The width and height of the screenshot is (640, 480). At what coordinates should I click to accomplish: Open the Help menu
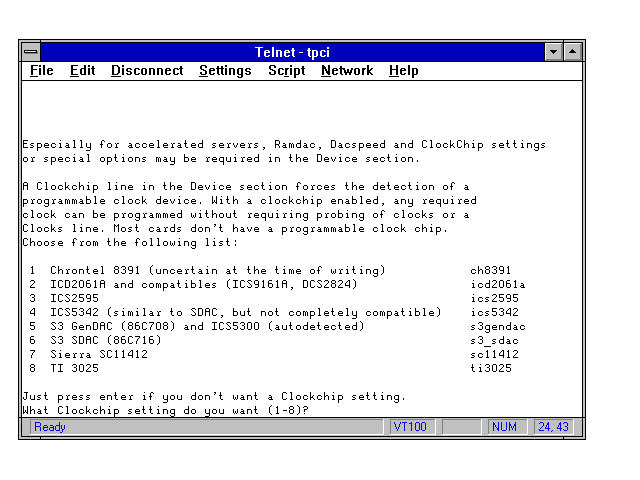pyautogui.click(x=403, y=71)
